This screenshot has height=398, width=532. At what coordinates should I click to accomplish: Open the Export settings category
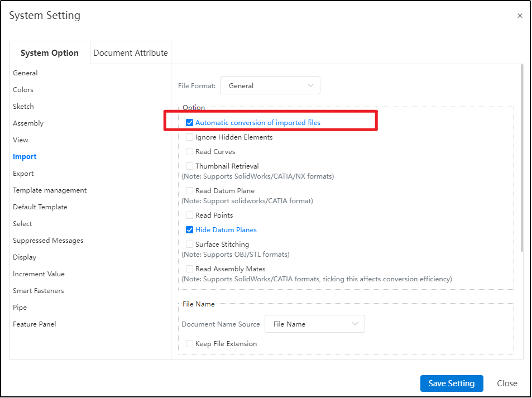tap(23, 174)
